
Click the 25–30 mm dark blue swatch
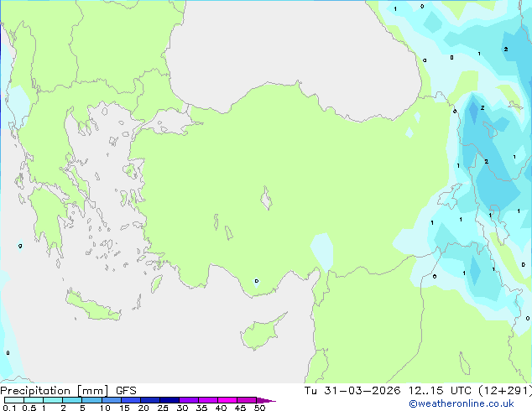tap(170, 400)
